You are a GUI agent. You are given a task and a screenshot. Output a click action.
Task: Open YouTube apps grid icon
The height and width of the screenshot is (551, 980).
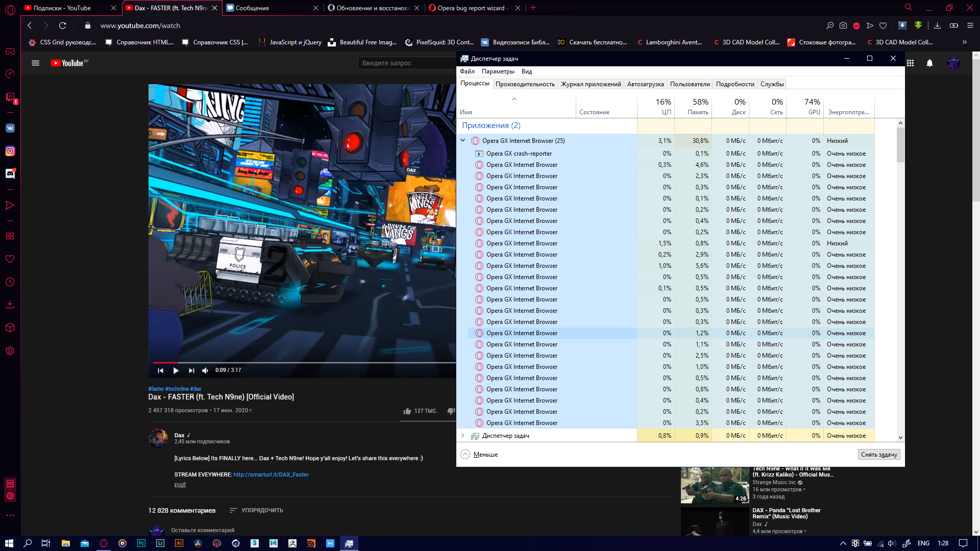(x=910, y=63)
